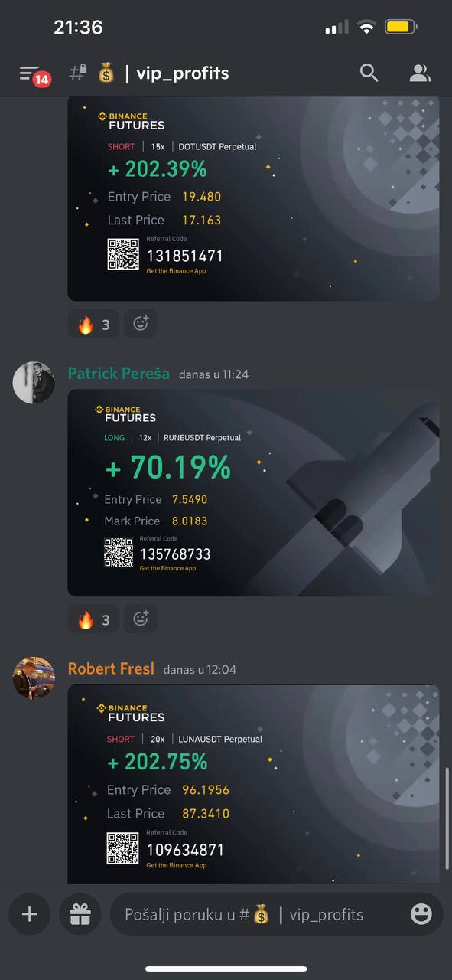Open the DOTUSDT +202.39% image
This screenshot has height=980, width=452.
coord(253,198)
